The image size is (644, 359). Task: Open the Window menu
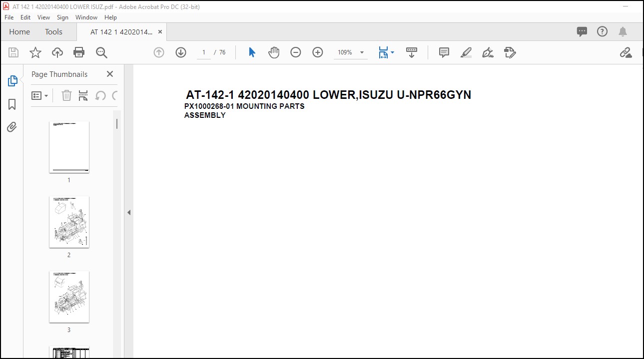86,17
